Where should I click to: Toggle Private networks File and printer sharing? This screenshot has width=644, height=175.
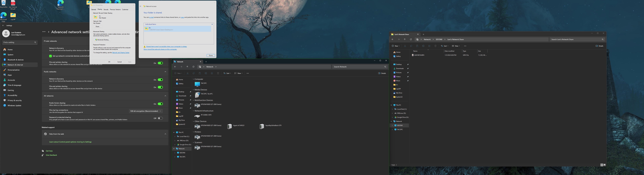tap(160, 63)
